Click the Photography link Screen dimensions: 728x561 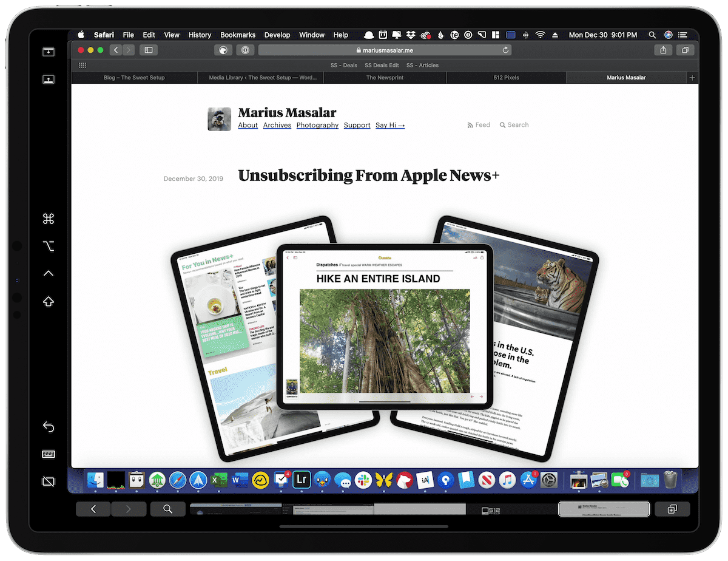317,125
